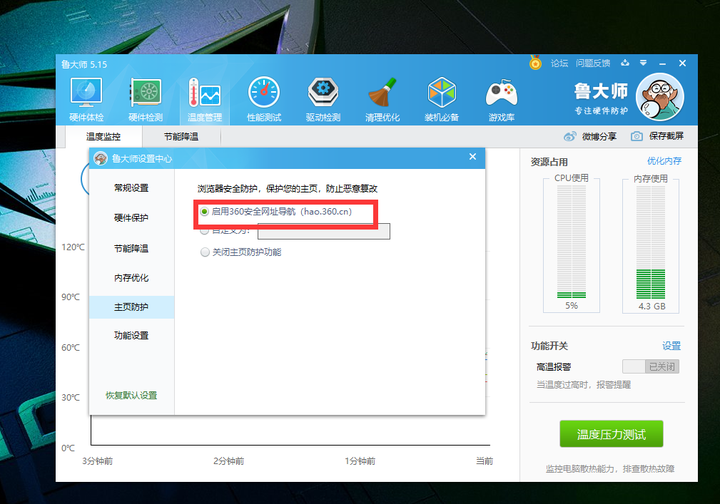Click the Weibo icon next to 微博分享
The height and width of the screenshot is (504, 720).
570,136
